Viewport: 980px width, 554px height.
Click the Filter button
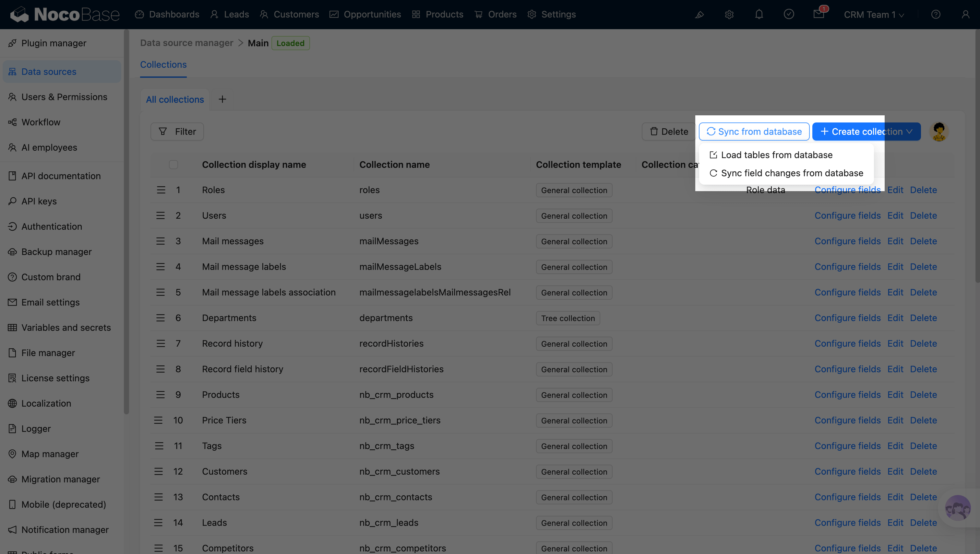tap(177, 132)
